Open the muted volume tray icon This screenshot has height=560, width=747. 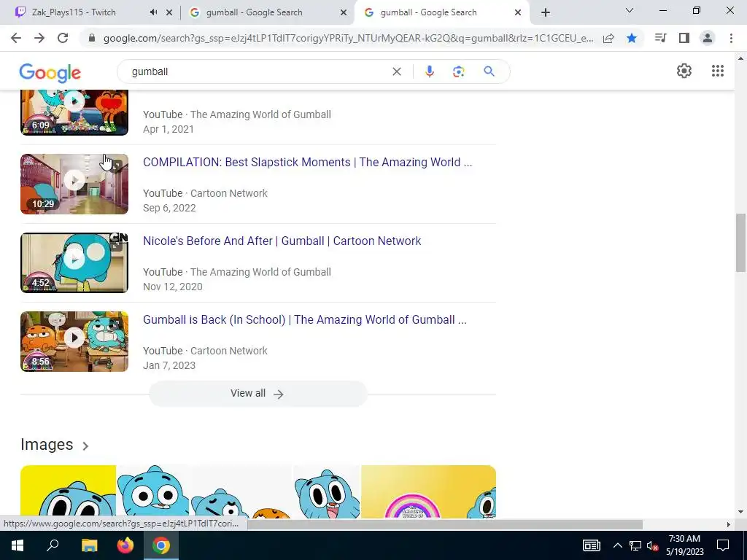click(x=652, y=545)
